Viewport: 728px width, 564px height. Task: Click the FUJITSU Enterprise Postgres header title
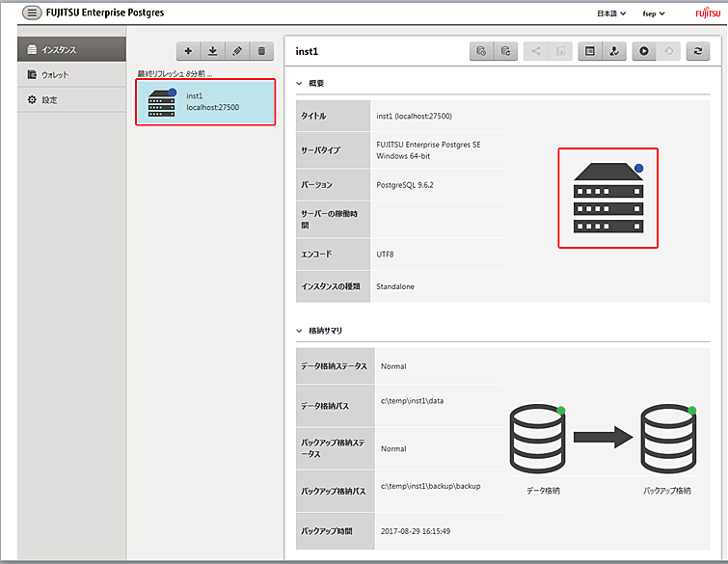[x=105, y=13]
